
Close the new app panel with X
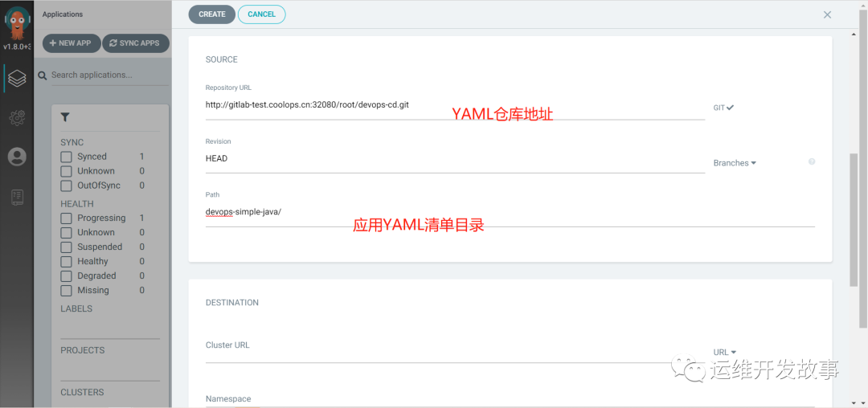827,15
